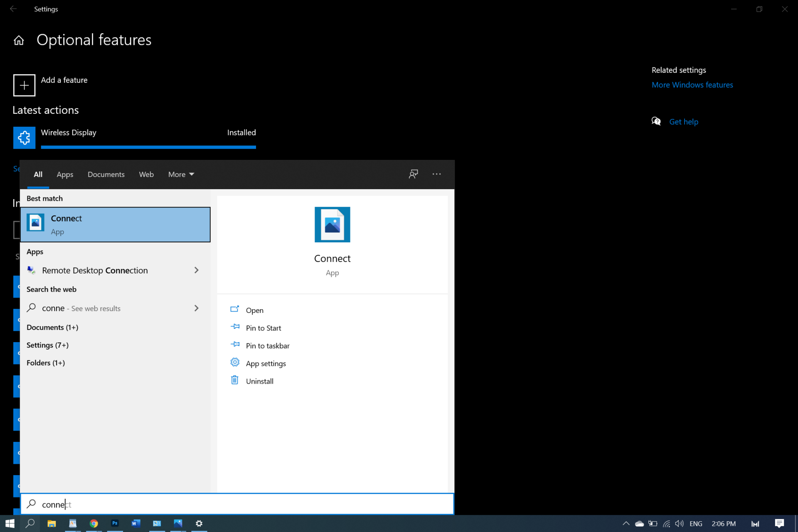Open the Photos app on the taskbar
Viewport: 798px width, 532px height.
point(178,523)
